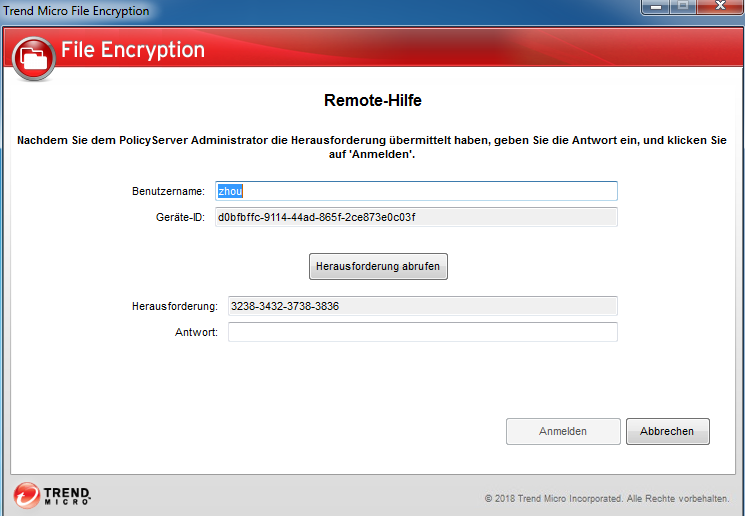Click the Herausforderung label
This screenshot has height=516, width=745.
(174, 306)
